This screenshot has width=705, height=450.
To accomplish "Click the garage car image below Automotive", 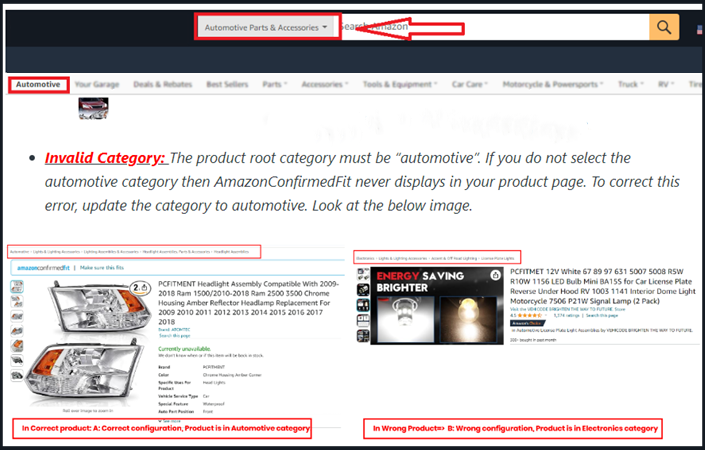I will 93,108.
